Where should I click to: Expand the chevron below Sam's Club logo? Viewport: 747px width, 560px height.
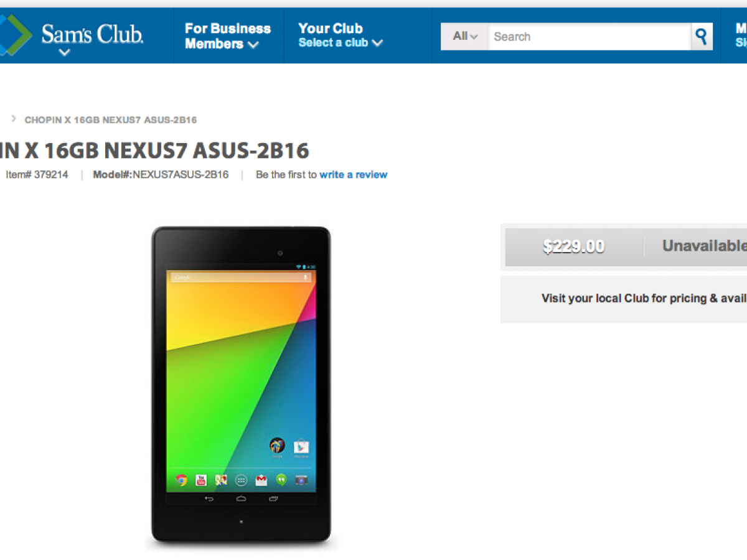[x=64, y=52]
